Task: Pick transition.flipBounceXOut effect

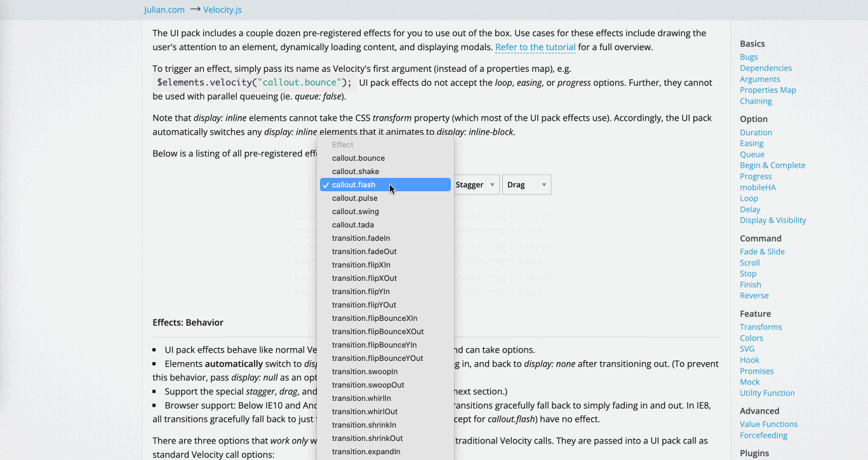Action: [x=385, y=332]
